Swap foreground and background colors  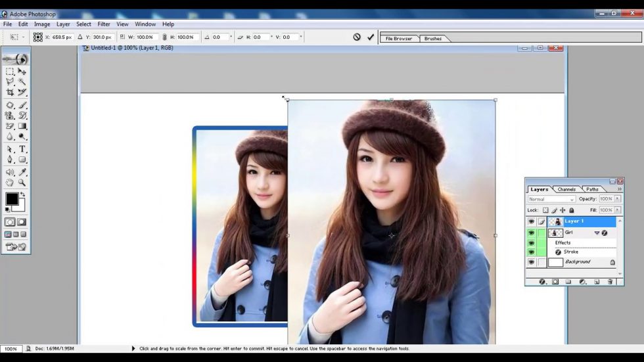pos(22,194)
